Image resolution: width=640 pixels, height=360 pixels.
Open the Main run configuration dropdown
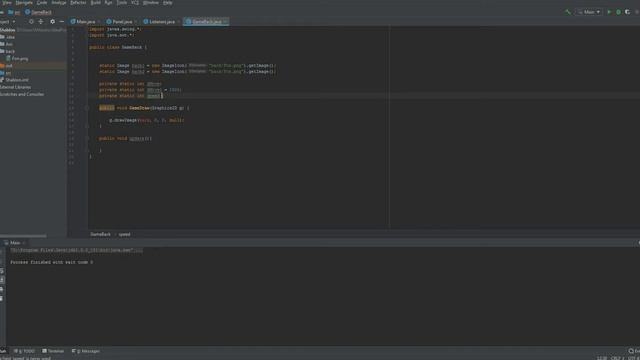pyautogui.click(x=589, y=12)
